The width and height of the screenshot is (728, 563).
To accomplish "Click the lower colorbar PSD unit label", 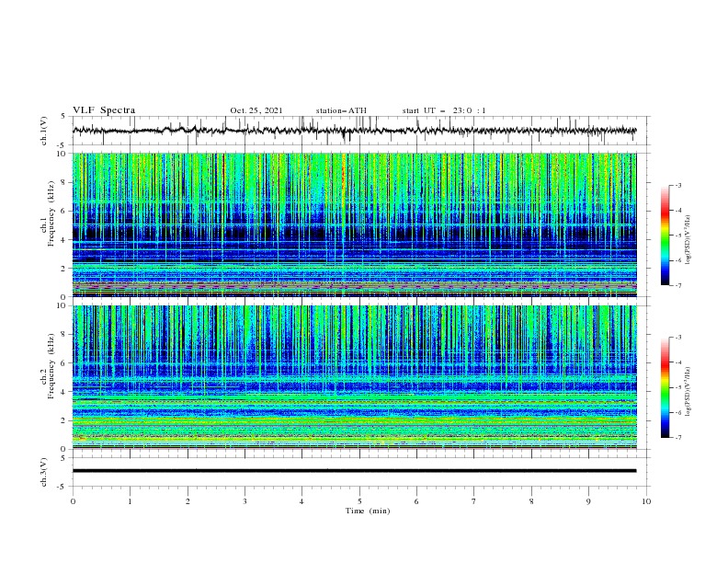I will click(688, 392).
